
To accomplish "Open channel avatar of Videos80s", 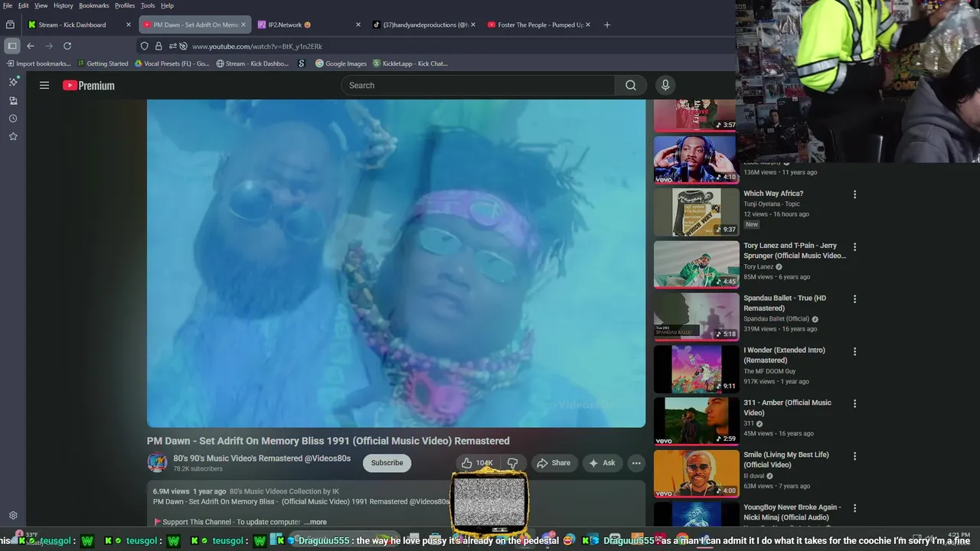I will tap(157, 462).
